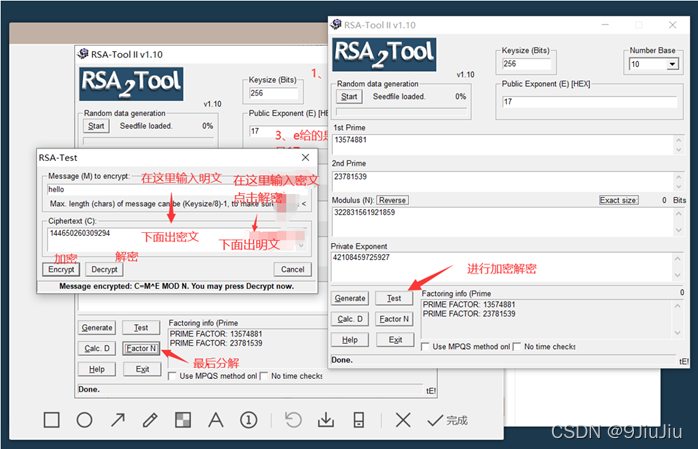
Task: Toggle No time checks checkbox in left window
Action: point(264,376)
